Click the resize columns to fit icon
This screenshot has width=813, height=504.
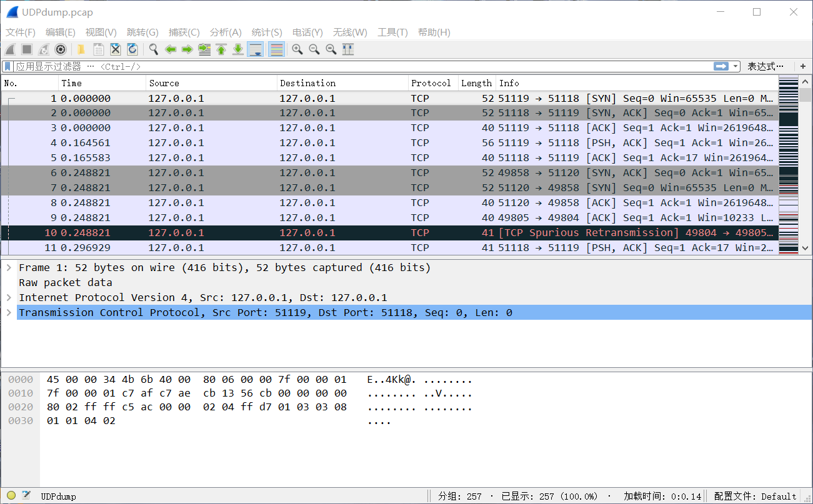pos(348,49)
